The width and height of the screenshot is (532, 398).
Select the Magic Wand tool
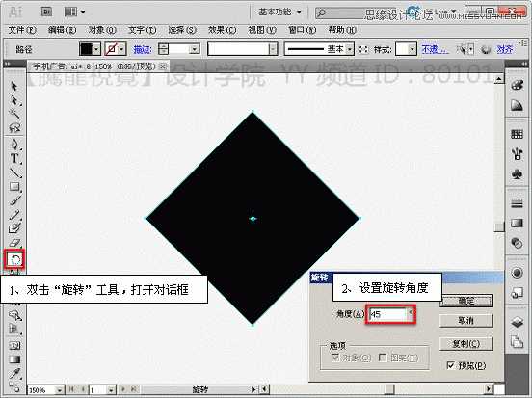[x=13, y=113]
